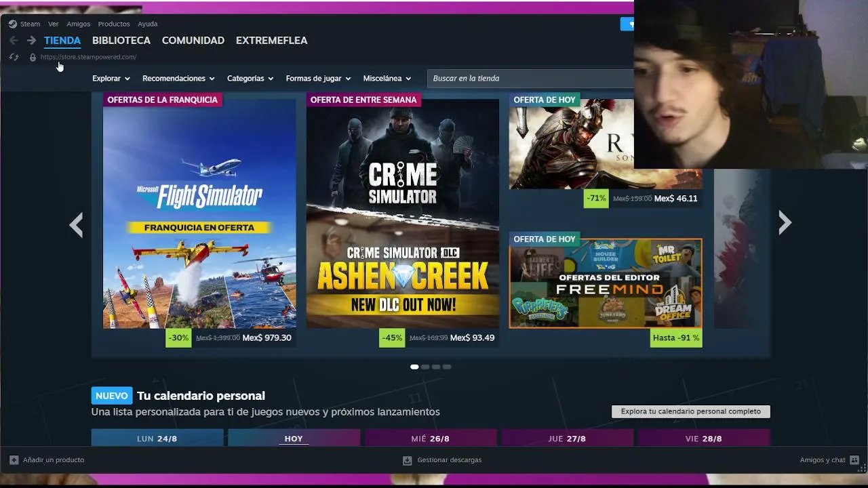The width and height of the screenshot is (868, 488).
Task: Click the Steam logo icon in menu bar
Action: tap(12, 24)
